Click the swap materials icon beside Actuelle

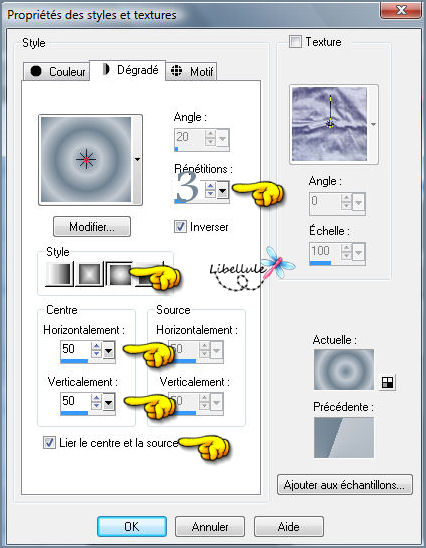(387, 382)
